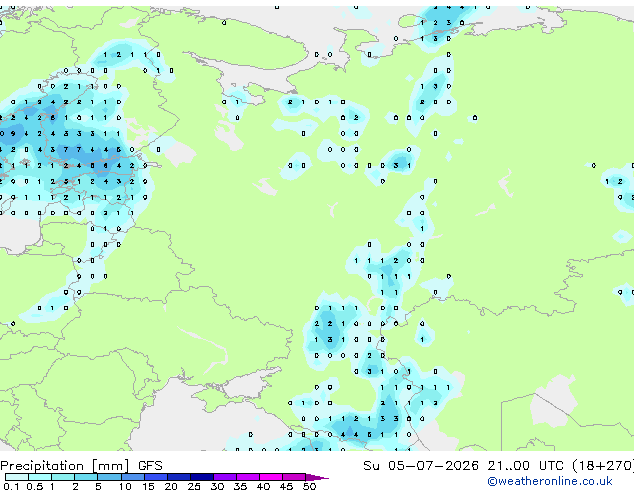This screenshot has height=490, width=634.
Task: Click the '30' legend scale label
Action: 217,486
